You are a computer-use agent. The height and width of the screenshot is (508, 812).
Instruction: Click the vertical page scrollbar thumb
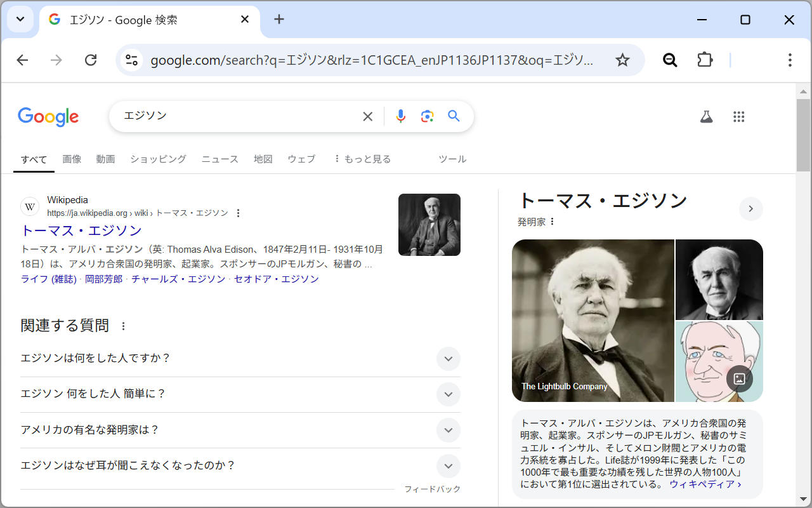804,135
